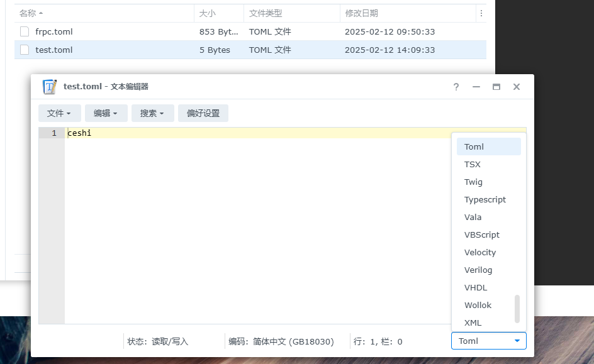Click the column options ellipsis icon
The image size is (594, 364).
click(x=480, y=13)
